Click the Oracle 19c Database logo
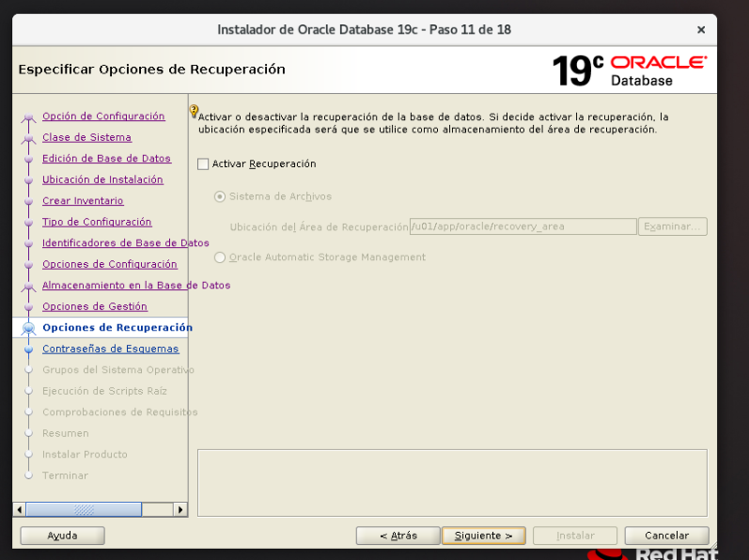Image resolution: width=749 pixels, height=560 pixels. 629,70
